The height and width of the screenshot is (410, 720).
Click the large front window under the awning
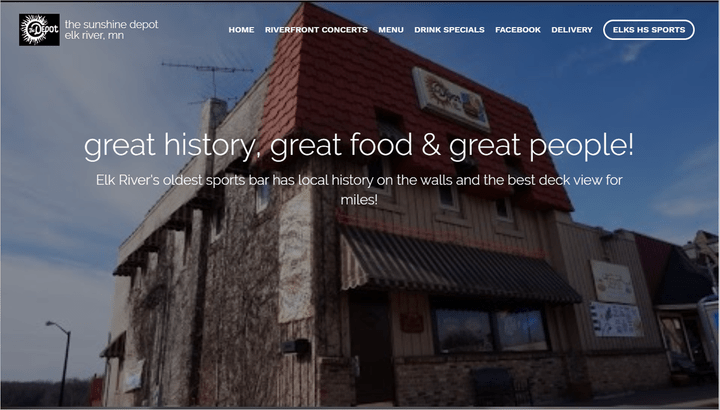[x=491, y=330]
